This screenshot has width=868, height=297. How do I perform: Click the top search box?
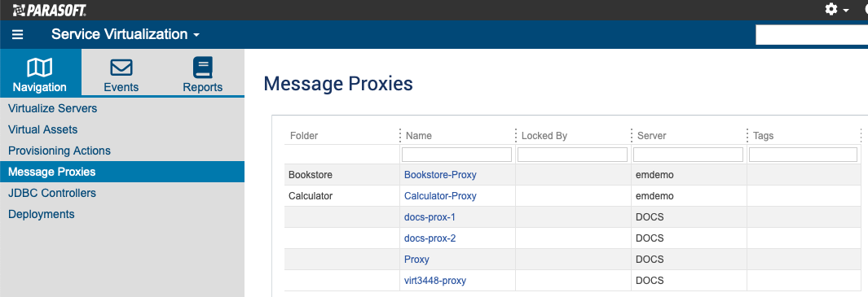(812, 35)
